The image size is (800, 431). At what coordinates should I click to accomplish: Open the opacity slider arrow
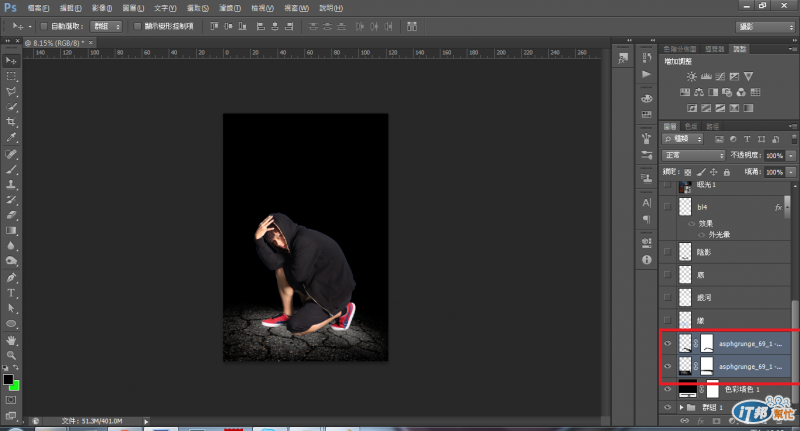[x=791, y=155]
